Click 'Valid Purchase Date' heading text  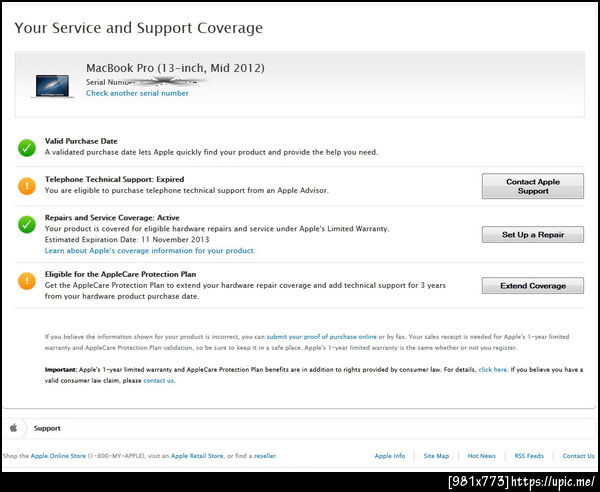click(81, 141)
